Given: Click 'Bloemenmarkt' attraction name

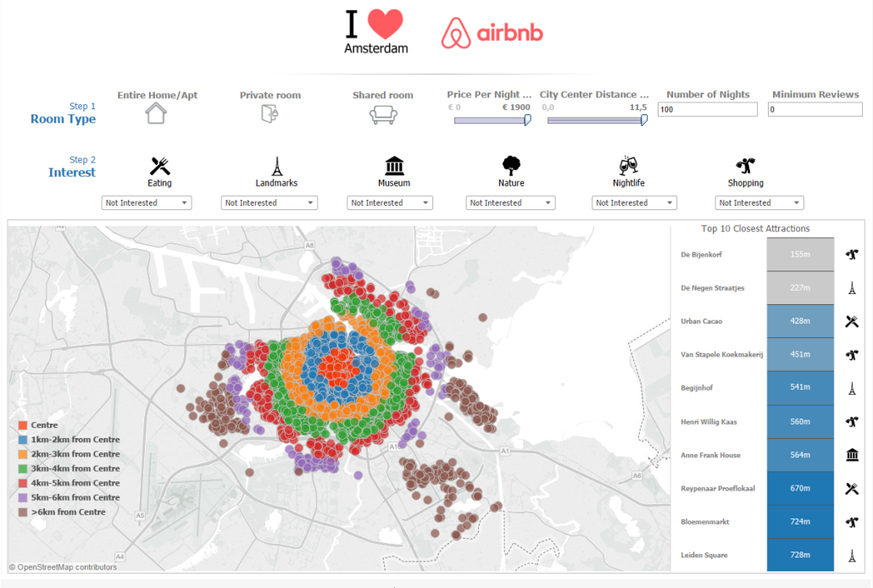Looking at the screenshot, I should pos(705,522).
